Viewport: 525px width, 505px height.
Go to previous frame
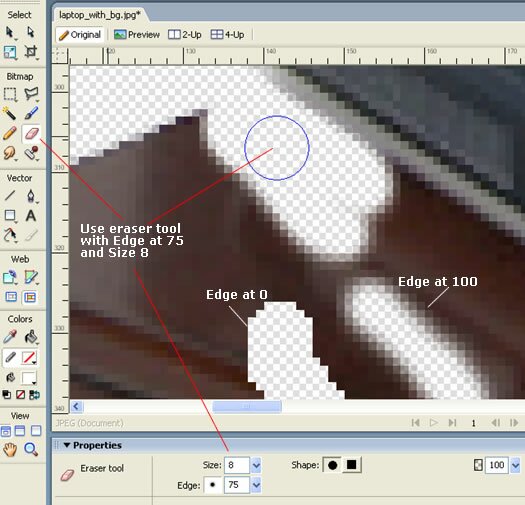[x=496, y=423]
